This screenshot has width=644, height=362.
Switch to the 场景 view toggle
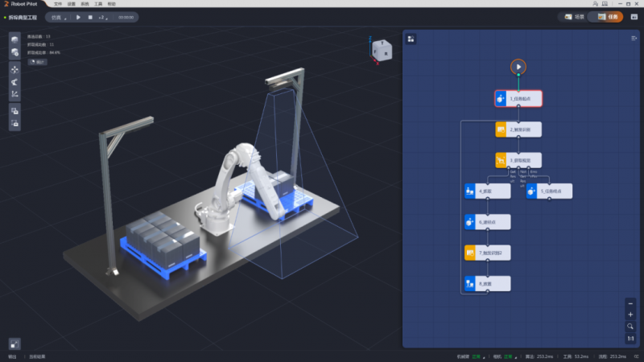(x=574, y=17)
